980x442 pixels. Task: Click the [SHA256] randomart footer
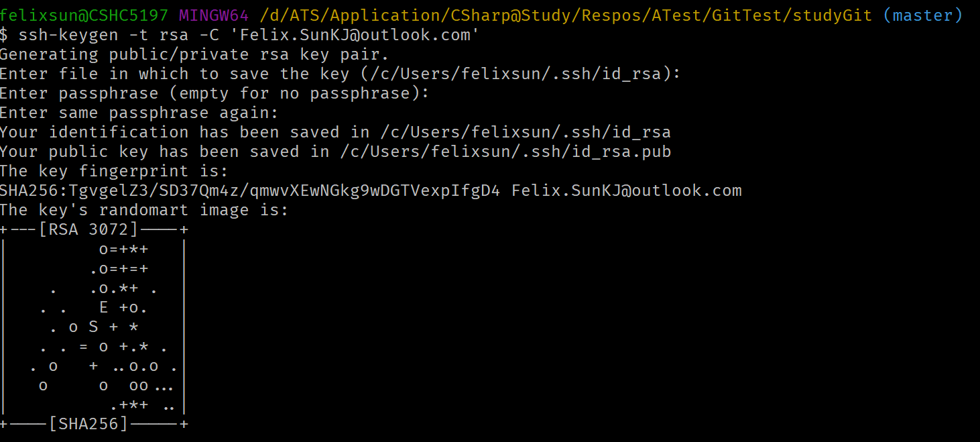tap(88, 424)
